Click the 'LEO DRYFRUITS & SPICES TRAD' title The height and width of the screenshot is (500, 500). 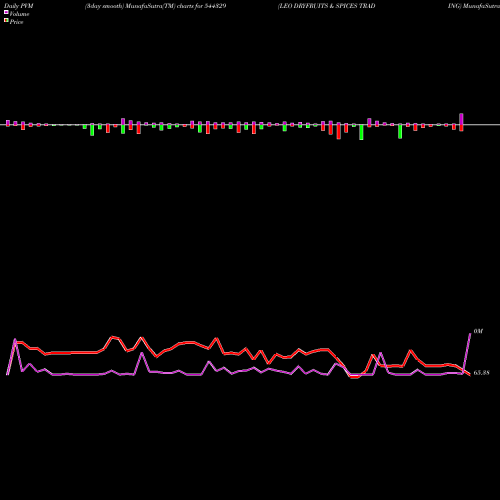pyautogui.click(x=327, y=6)
